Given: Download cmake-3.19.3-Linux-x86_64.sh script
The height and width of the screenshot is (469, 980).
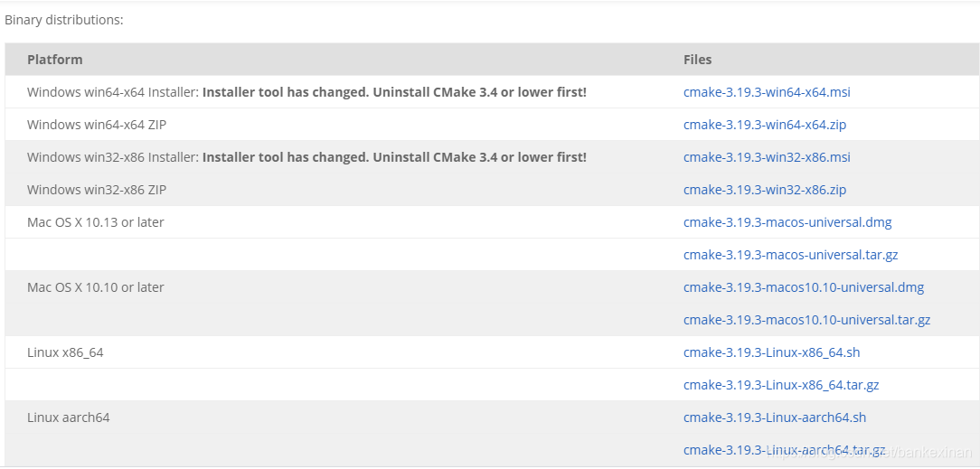Looking at the screenshot, I should coord(772,352).
